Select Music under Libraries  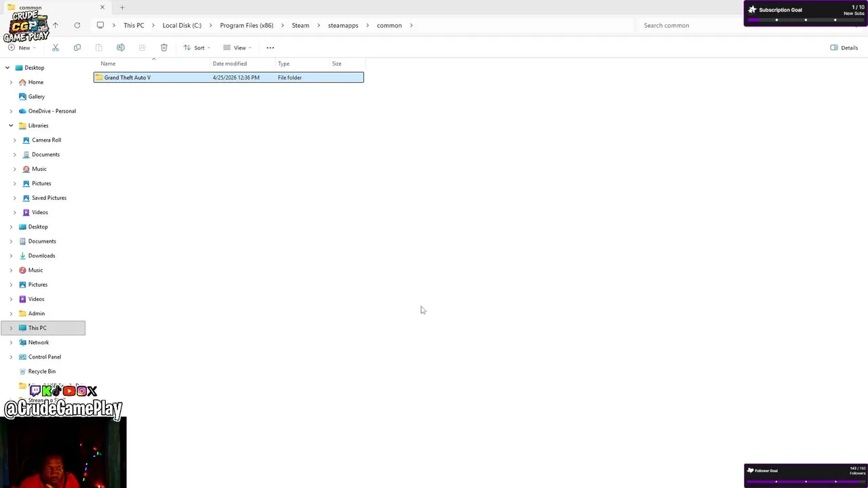pyautogui.click(x=39, y=169)
